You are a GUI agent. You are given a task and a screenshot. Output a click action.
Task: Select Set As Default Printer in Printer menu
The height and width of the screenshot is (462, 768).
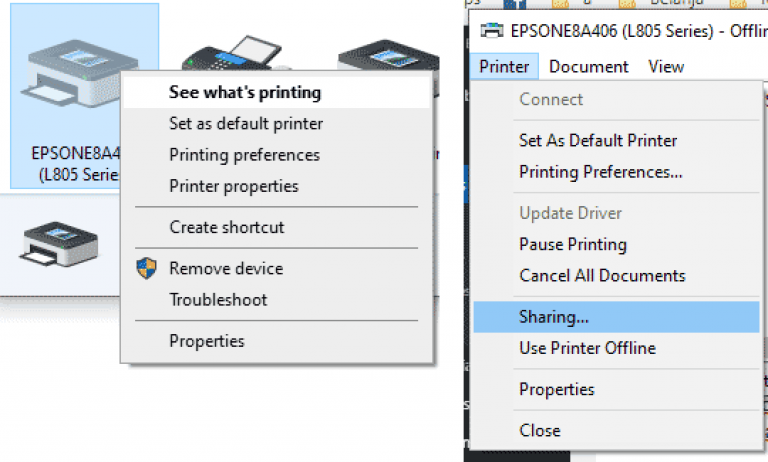pos(598,141)
